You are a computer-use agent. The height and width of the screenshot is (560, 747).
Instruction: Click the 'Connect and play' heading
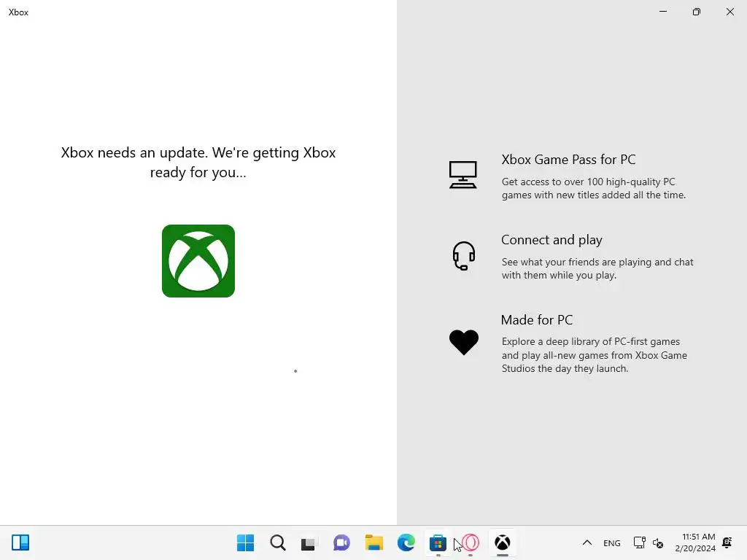(551, 239)
